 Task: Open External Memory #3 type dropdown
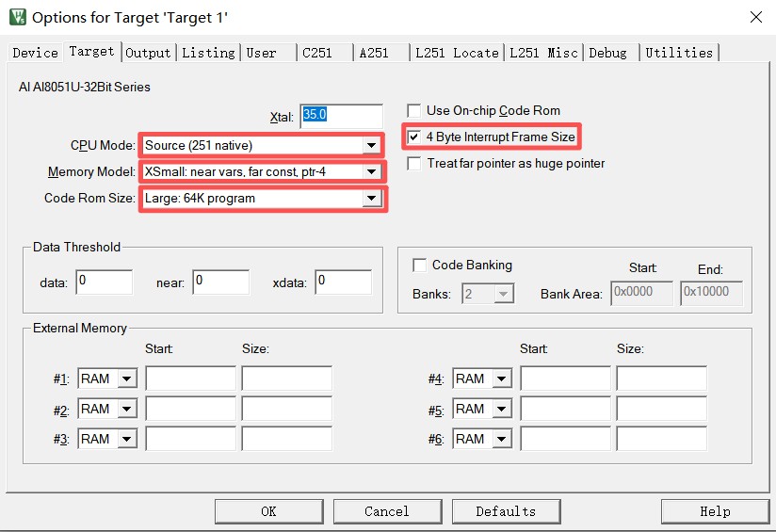(x=107, y=439)
